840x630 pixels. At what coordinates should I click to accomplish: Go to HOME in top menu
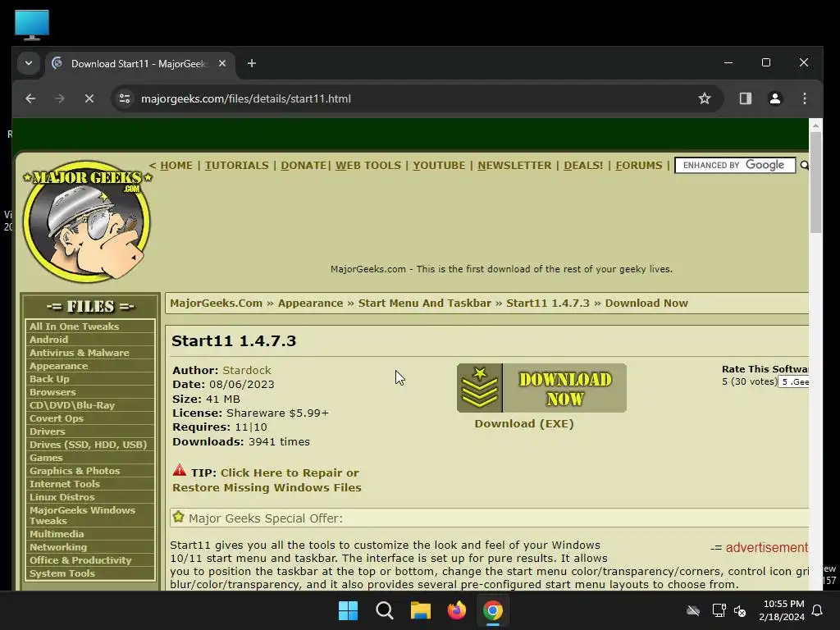(x=176, y=166)
